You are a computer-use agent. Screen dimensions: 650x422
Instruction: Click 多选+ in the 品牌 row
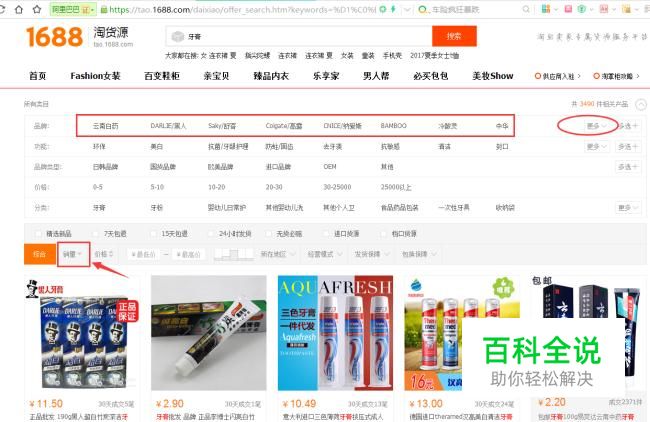pos(628,126)
